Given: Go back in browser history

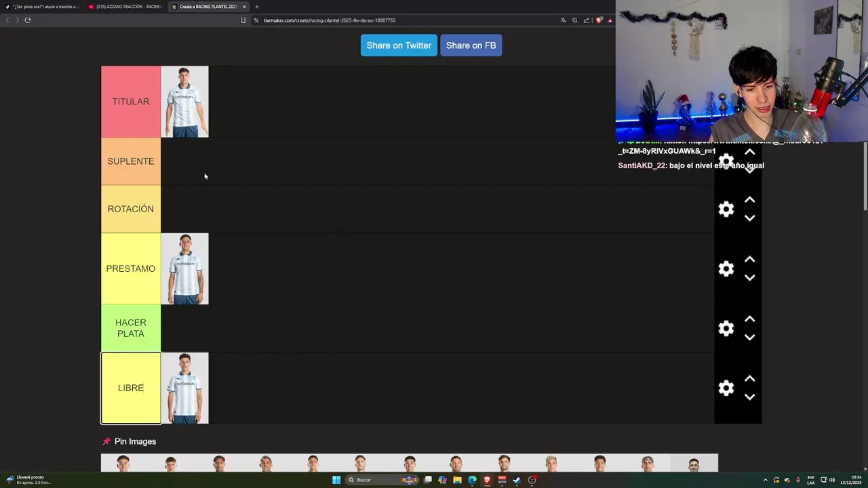Looking at the screenshot, I should point(7,20).
